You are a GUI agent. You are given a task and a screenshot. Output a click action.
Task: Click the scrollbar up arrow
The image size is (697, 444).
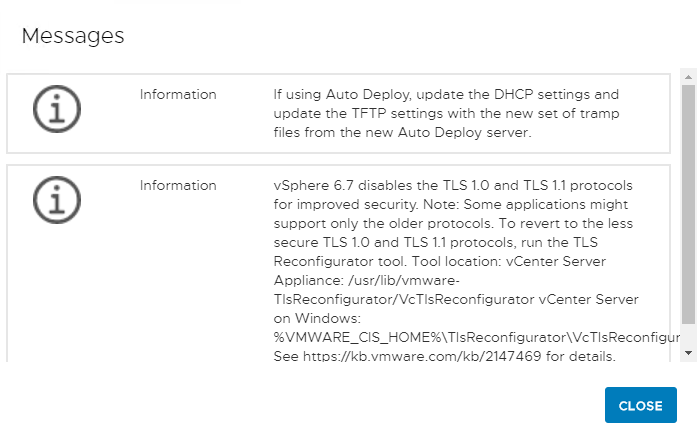[688, 75]
